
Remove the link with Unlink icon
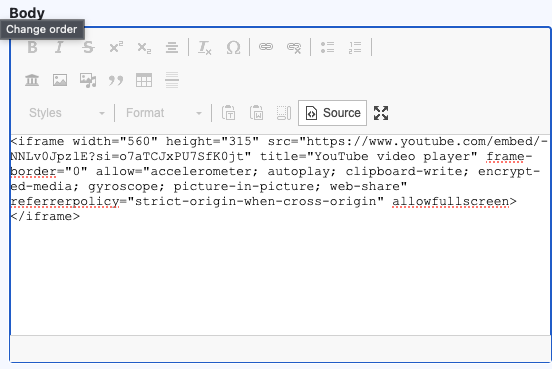(x=294, y=47)
